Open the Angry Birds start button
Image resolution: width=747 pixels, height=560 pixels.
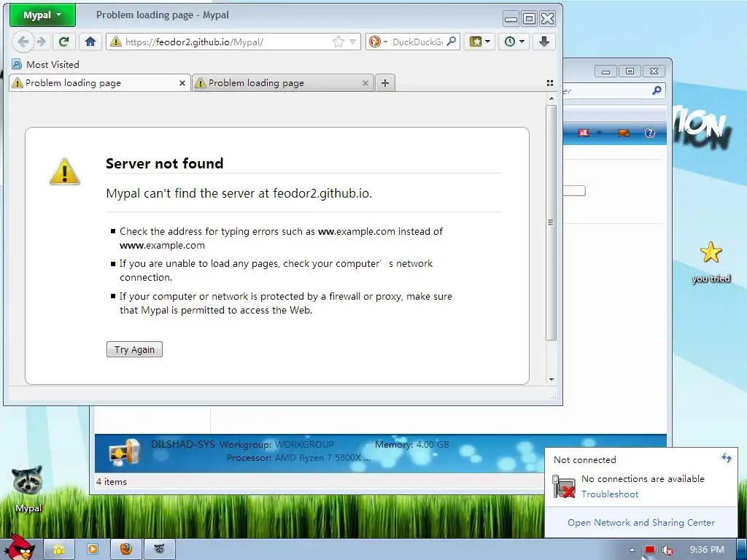20,547
